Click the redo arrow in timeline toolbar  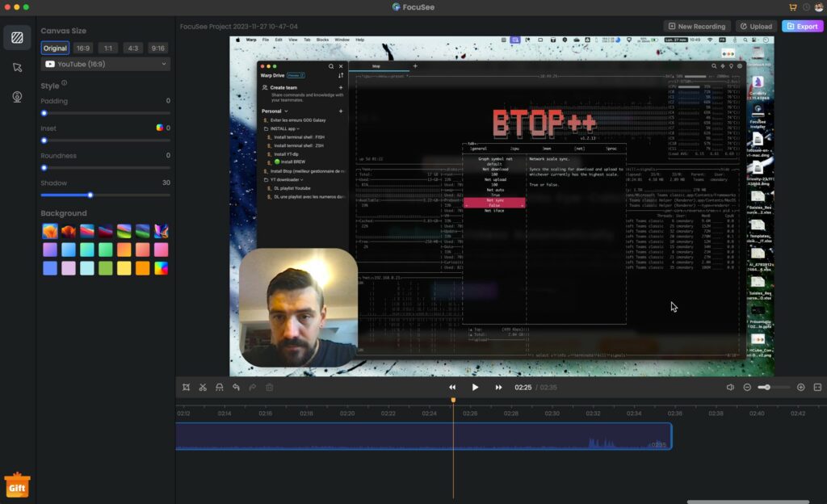(x=253, y=388)
